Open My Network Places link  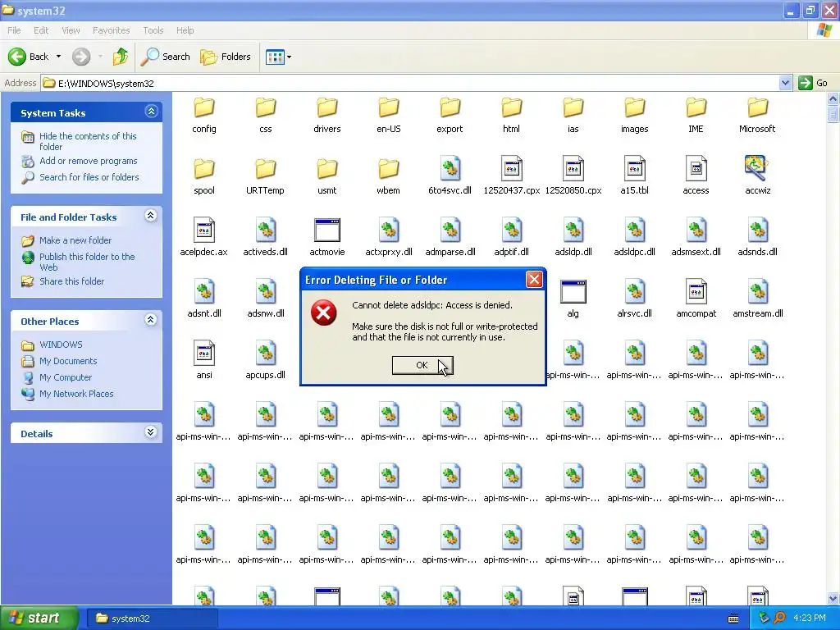pyautogui.click(x=76, y=394)
